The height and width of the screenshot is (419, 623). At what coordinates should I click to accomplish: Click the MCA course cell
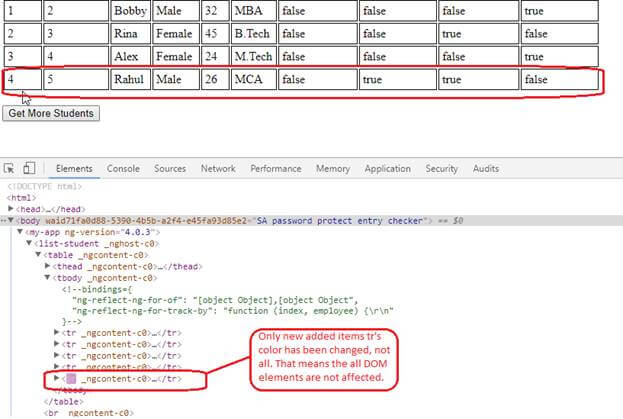point(253,79)
